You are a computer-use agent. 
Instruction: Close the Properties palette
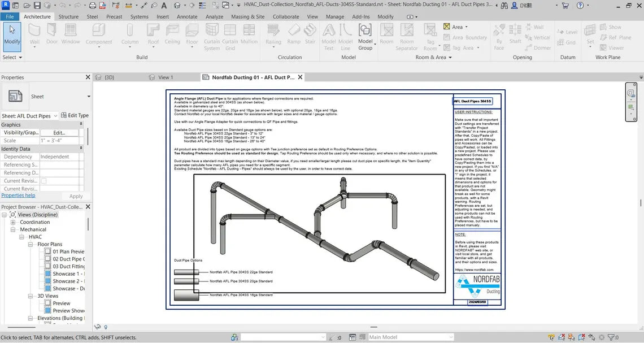[88, 77]
